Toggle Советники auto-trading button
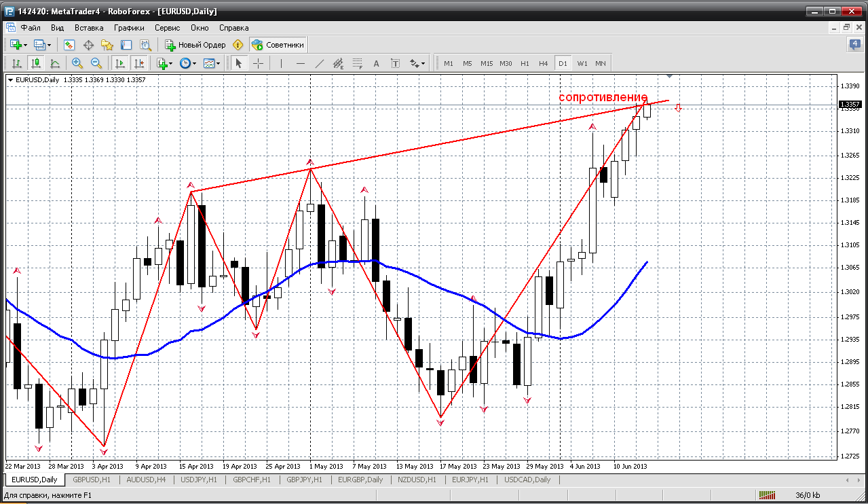 coord(278,45)
